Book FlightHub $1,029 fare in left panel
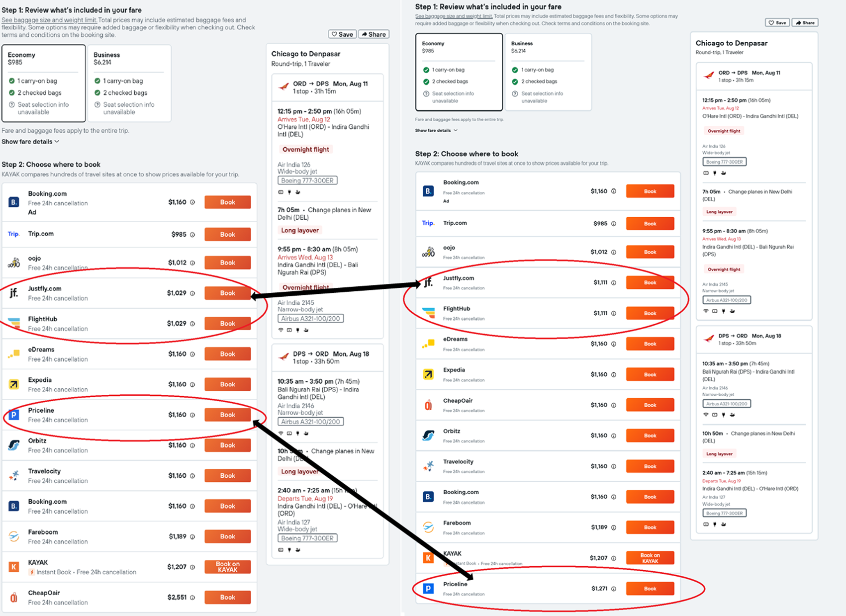 click(x=228, y=323)
